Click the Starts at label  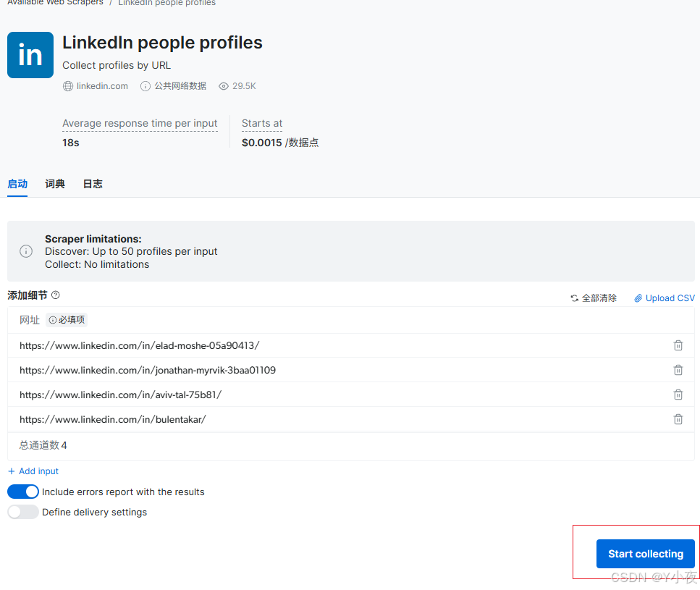[262, 123]
